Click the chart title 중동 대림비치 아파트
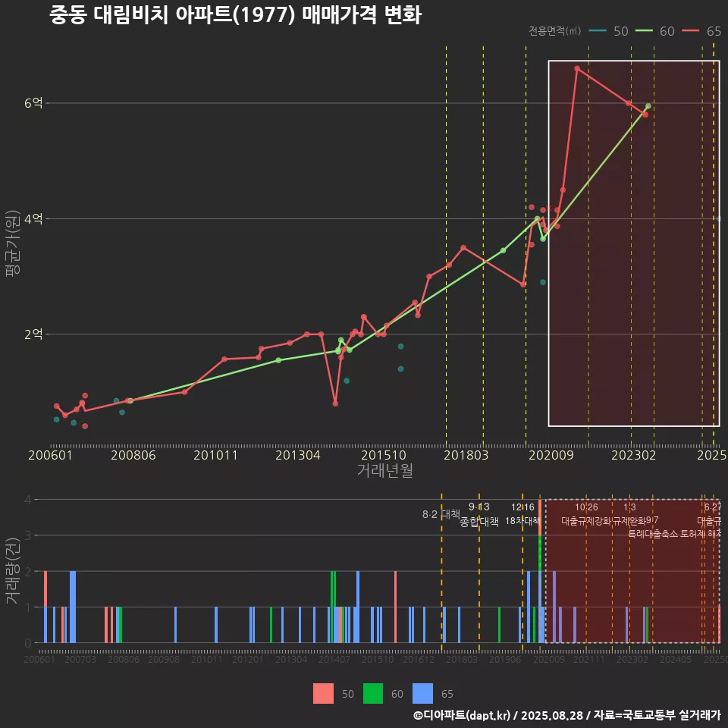The width and height of the screenshot is (728, 728). [235, 15]
